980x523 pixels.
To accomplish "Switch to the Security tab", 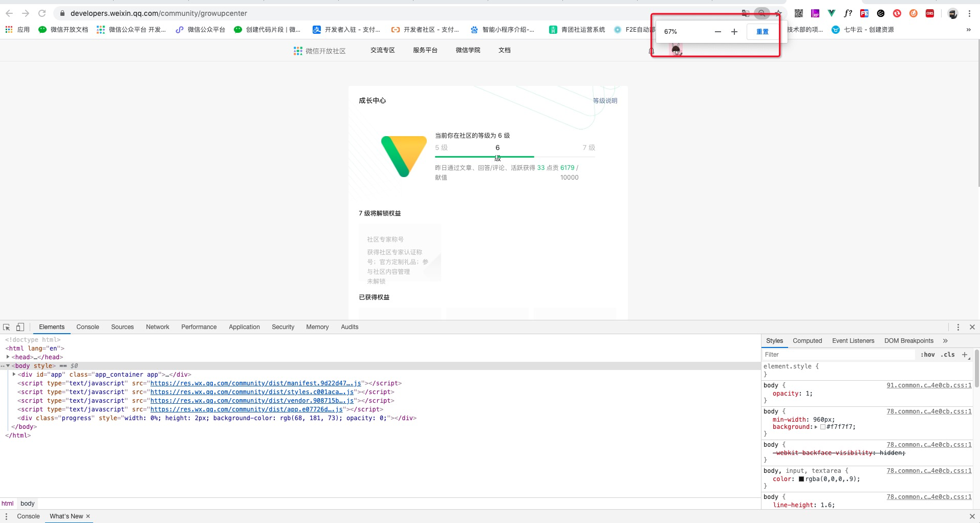I will (283, 327).
